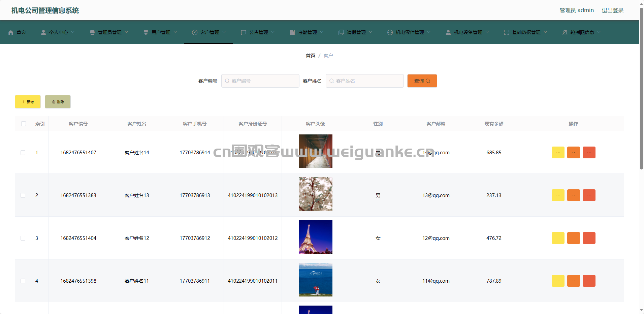Expand the 考勤管理 dropdown arrow
Viewport: 644px width, 314px height.
click(322, 32)
